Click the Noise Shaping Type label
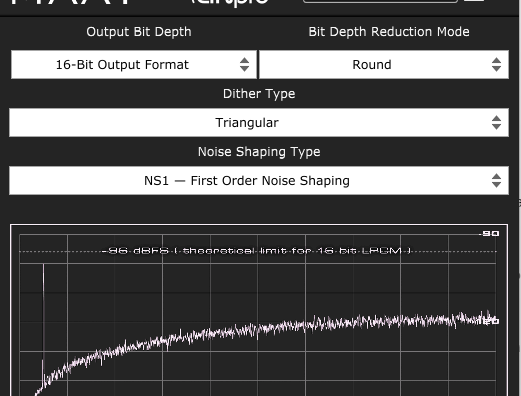 pos(259,152)
